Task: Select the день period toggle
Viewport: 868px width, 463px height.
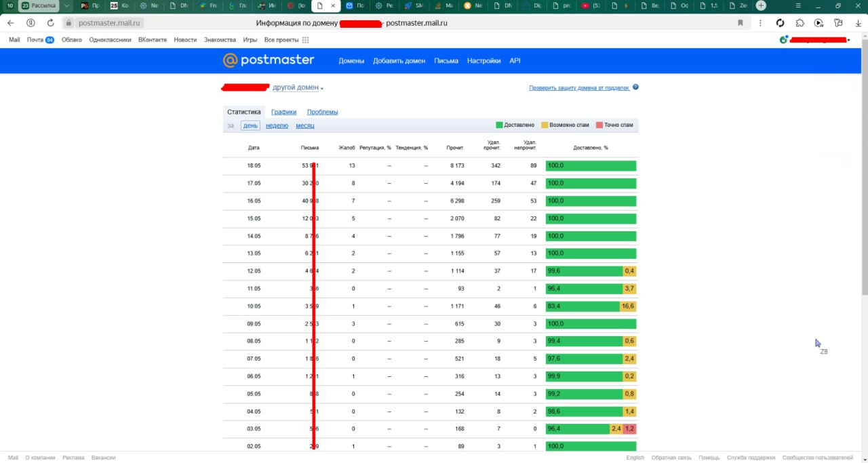Action: pyautogui.click(x=250, y=125)
